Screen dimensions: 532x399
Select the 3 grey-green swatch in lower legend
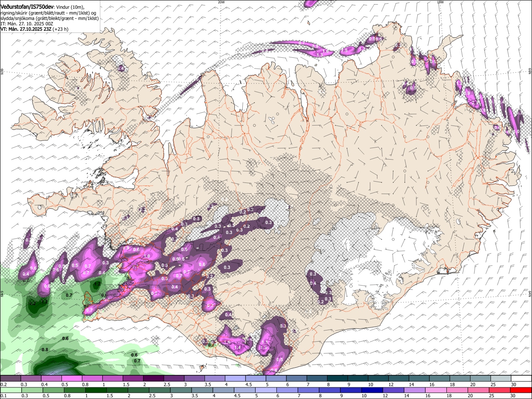pyautogui.click(x=180, y=390)
